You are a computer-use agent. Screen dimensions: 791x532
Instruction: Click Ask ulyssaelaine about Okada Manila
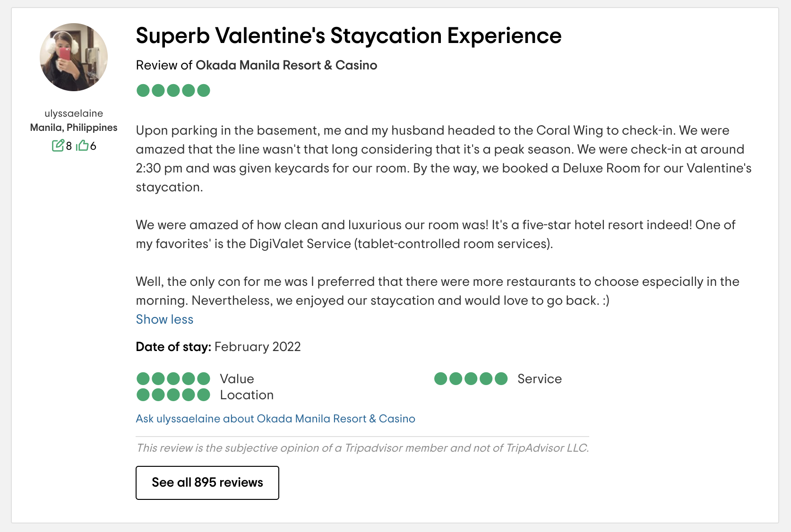click(x=275, y=419)
